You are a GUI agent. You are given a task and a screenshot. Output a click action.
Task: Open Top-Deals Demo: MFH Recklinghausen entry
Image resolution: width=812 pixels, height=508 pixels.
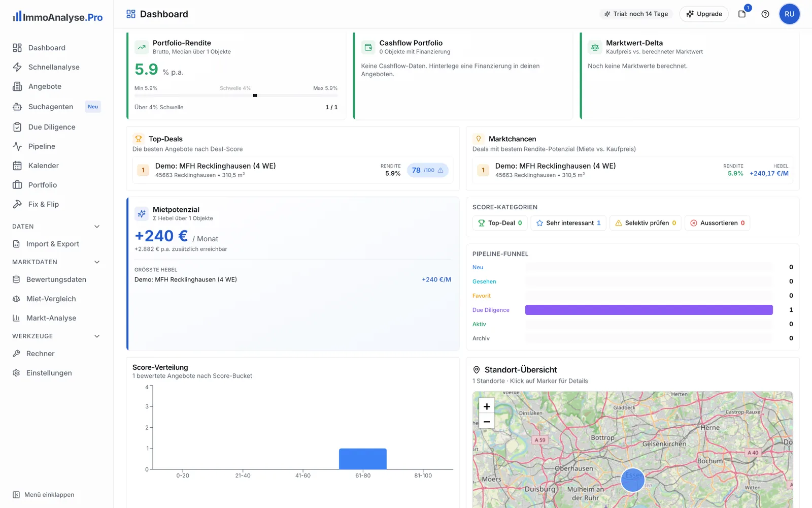click(x=293, y=170)
